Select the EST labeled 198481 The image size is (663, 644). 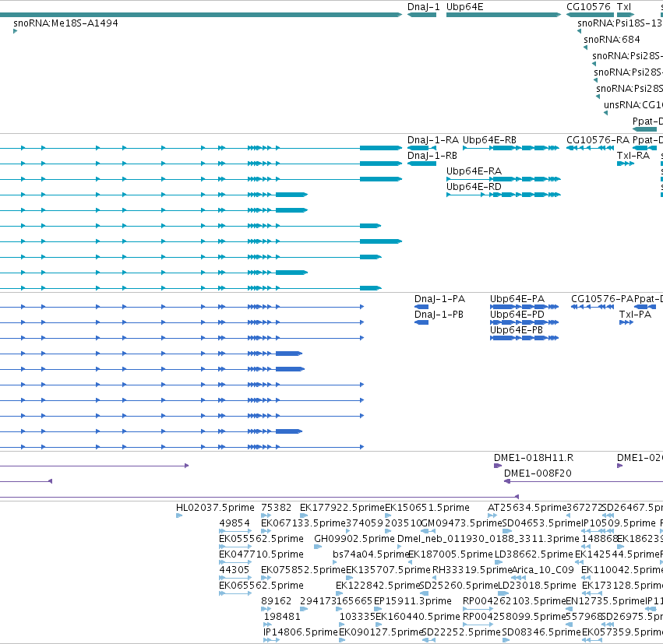coord(282,617)
